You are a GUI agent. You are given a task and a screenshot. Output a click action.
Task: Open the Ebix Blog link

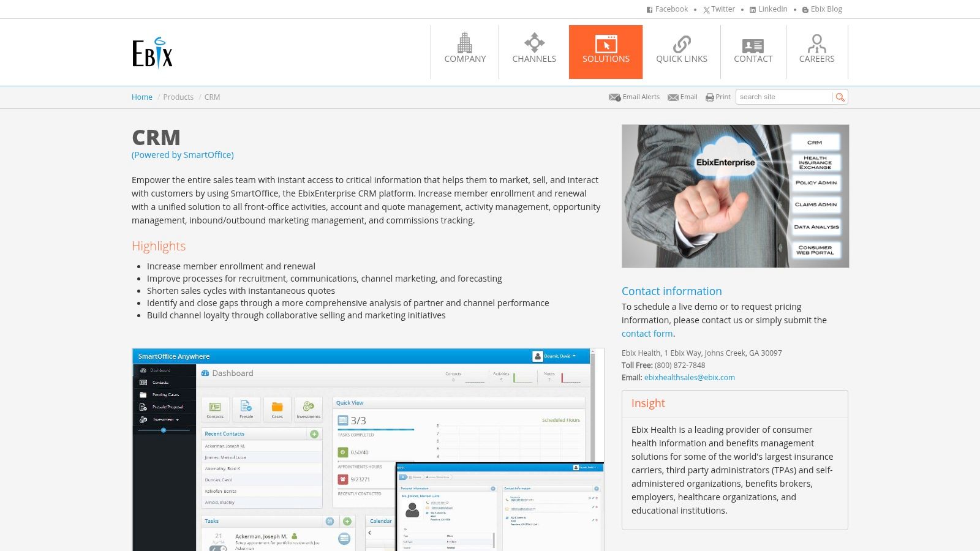coord(822,9)
